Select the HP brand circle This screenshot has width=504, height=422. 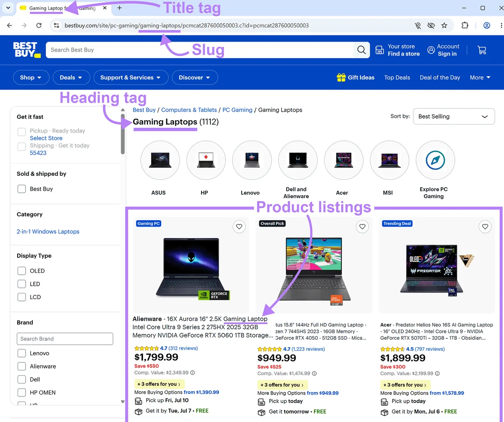[206, 160]
